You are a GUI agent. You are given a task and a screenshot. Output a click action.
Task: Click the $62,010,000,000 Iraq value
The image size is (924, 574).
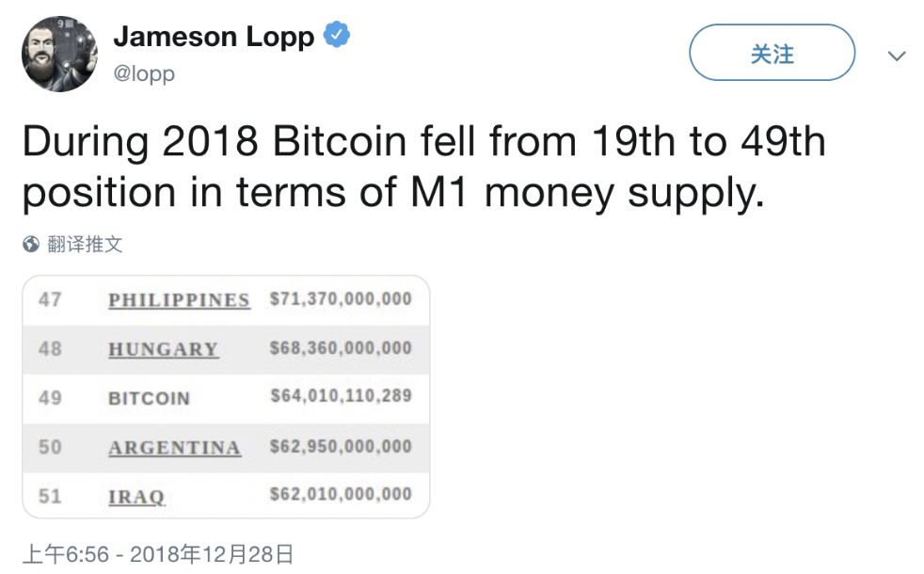coord(341,494)
